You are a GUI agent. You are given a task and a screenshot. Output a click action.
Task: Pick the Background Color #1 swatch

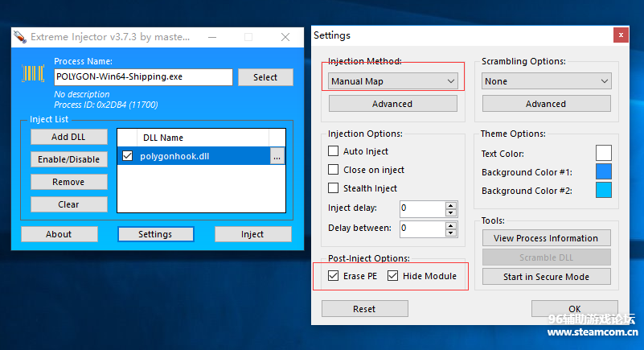pos(603,171)
